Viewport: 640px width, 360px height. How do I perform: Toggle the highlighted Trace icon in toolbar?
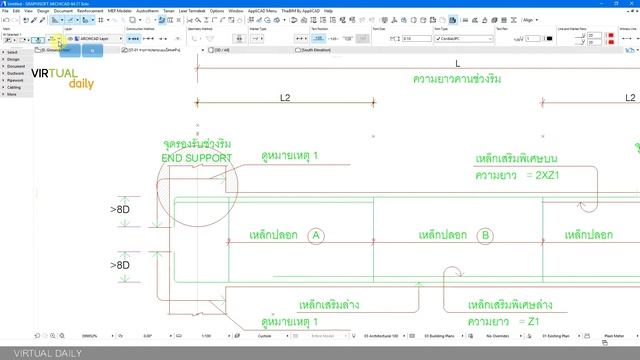coord(162,20)
